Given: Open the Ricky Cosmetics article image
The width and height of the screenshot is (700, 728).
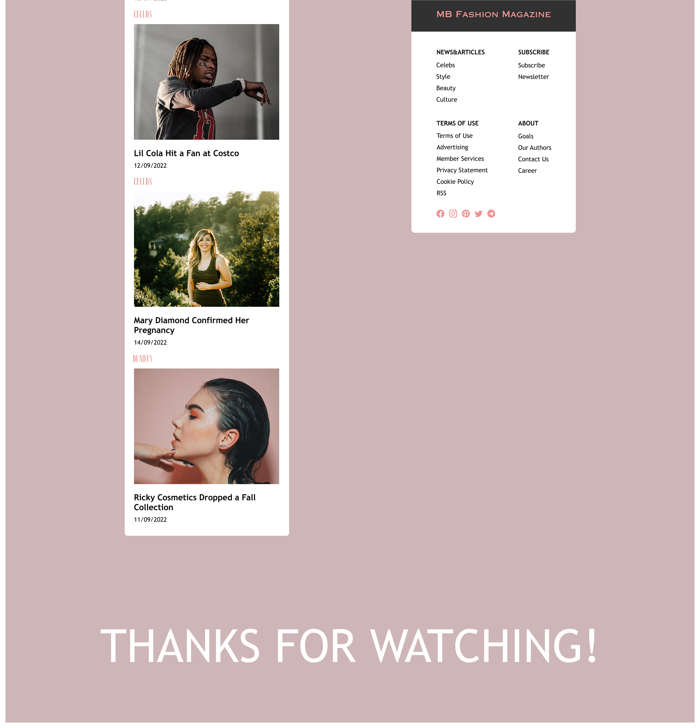Looking at the screenshot, I should [206, 426].
